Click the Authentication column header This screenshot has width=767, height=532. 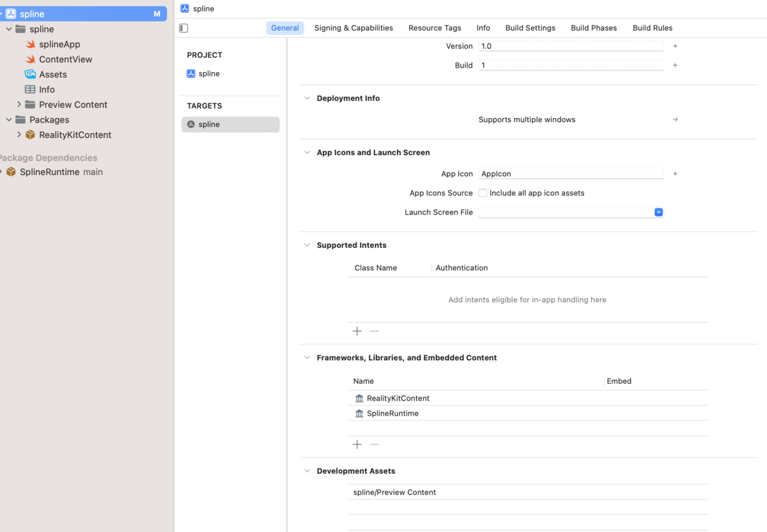coord(461,268)
